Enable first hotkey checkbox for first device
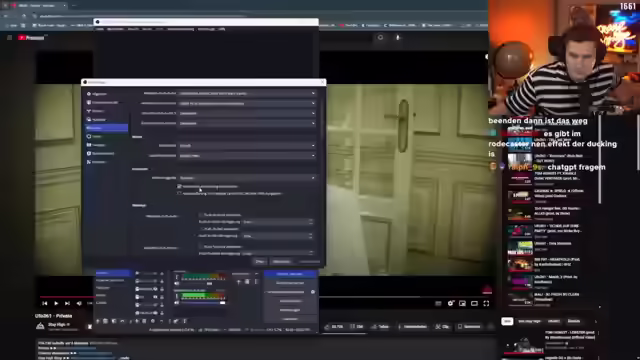The image size is (640, 360). [x=201, y=215]
